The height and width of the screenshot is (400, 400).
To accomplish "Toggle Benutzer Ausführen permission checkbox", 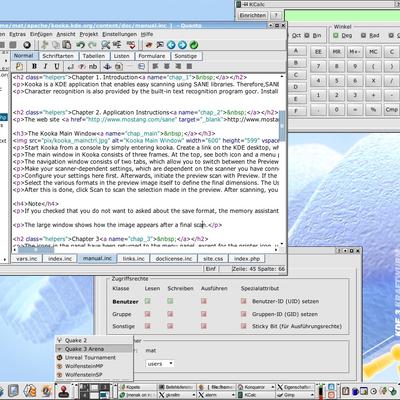I will (x=204, y=301).
